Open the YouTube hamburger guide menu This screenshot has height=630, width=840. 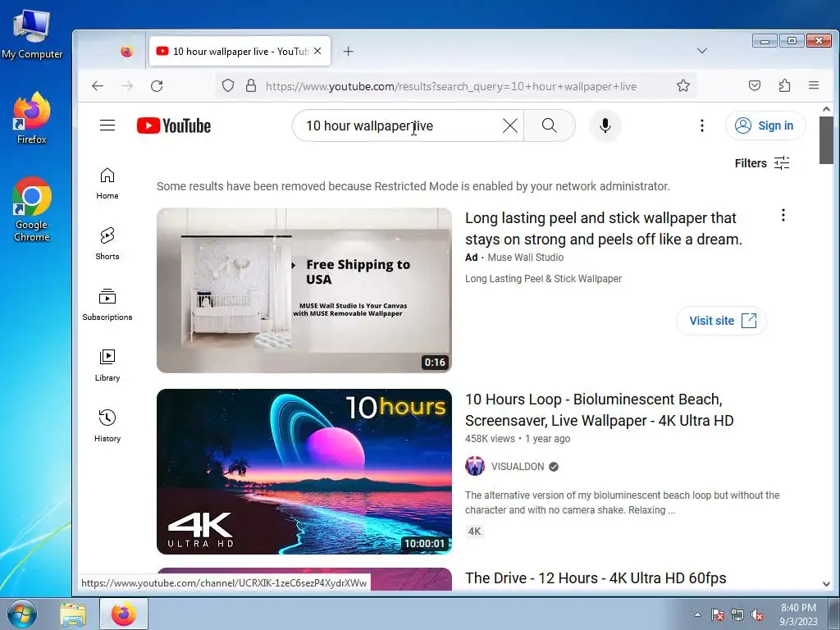click(107, 126)
